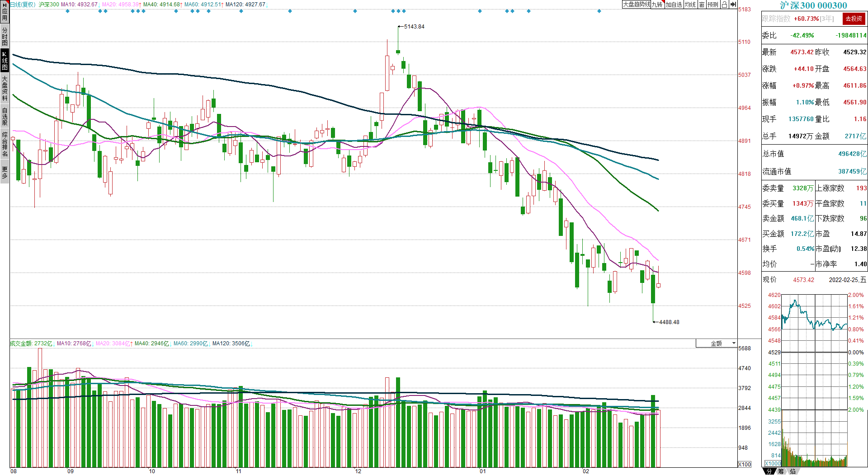The height and width of the screenshot is (475, 868).
Task: Click the 5143.84 high price marker
Action: 414,27
